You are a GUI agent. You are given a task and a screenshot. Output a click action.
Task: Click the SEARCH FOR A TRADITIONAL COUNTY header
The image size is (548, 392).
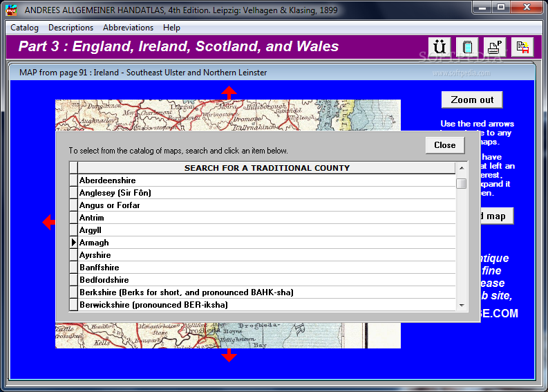click(x=267, y=168)
